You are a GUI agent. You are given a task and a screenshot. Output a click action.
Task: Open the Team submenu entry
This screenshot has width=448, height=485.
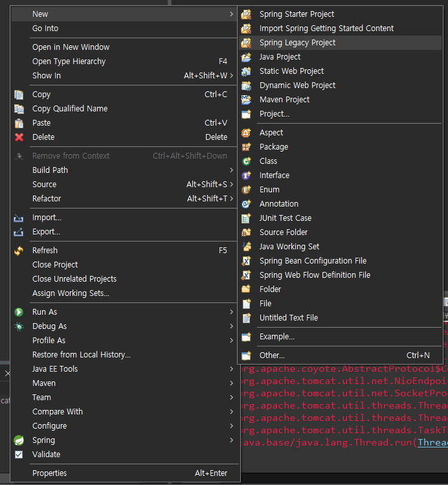tap(124, 398)
